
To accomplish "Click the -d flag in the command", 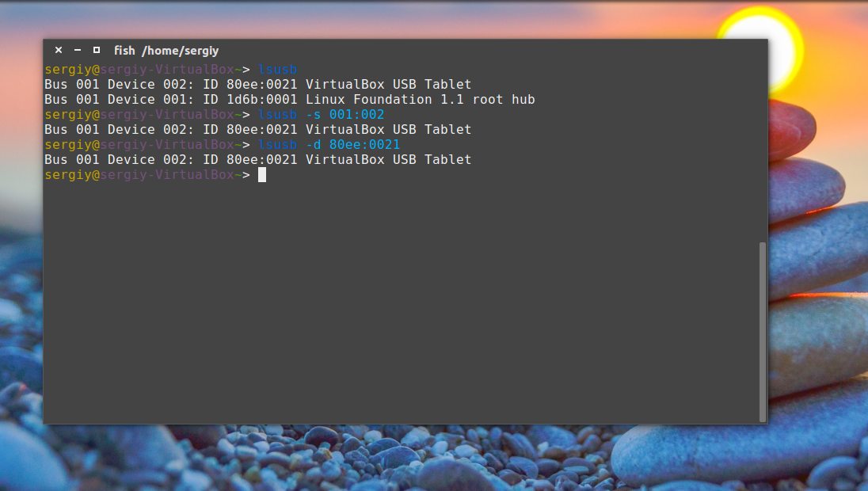I will 314,144.
